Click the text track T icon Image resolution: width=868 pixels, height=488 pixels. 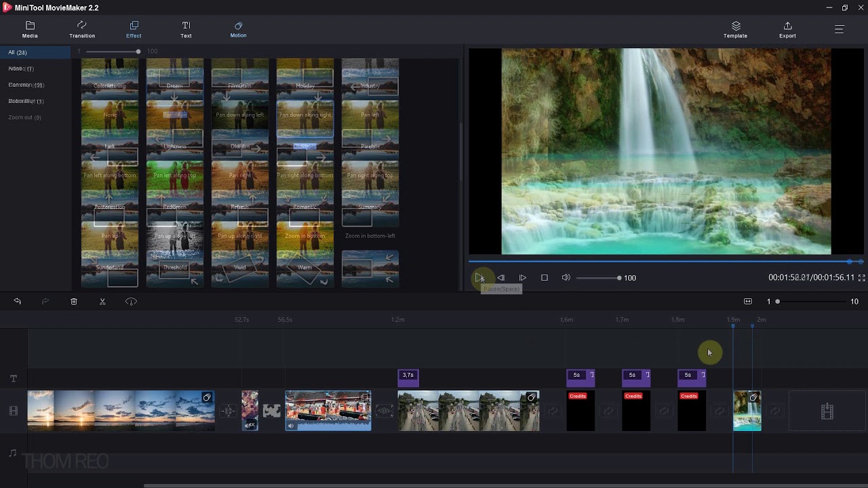(x=13, y=379)
